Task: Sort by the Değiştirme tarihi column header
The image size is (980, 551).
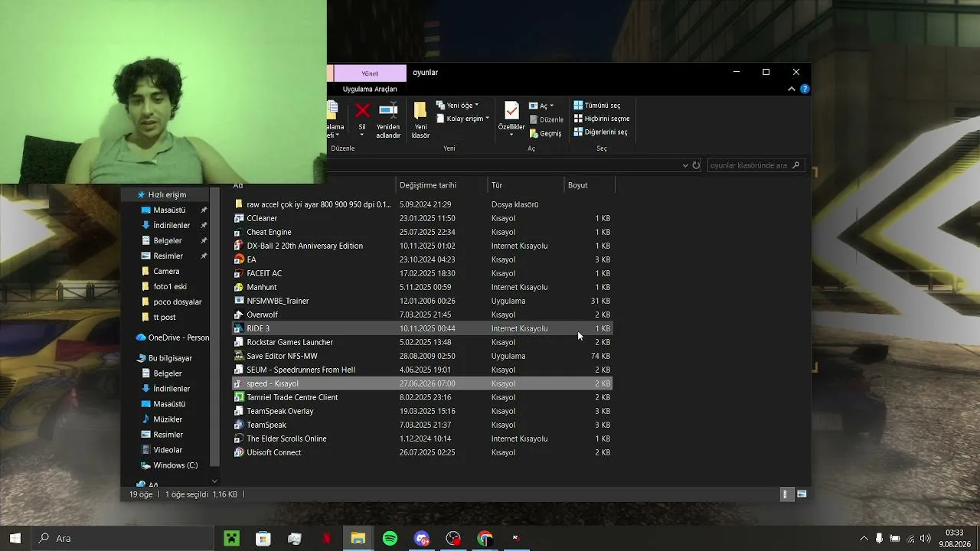Action: (441, 185)
